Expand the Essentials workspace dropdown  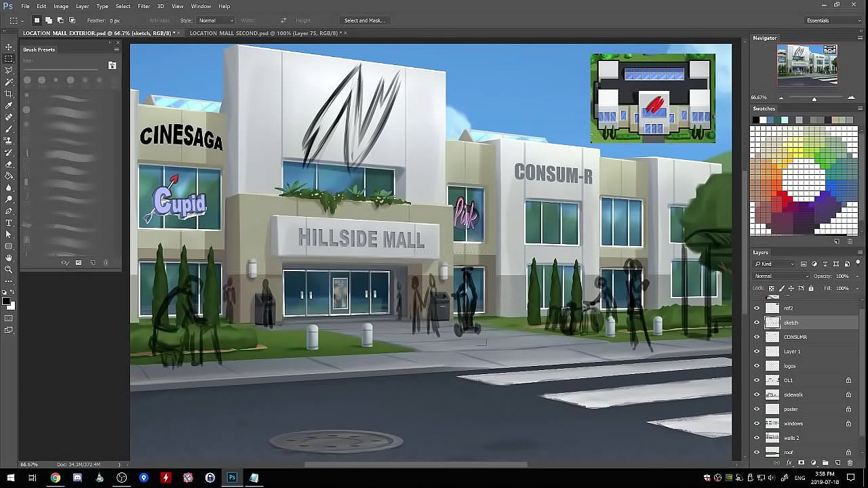coord(832,20)
